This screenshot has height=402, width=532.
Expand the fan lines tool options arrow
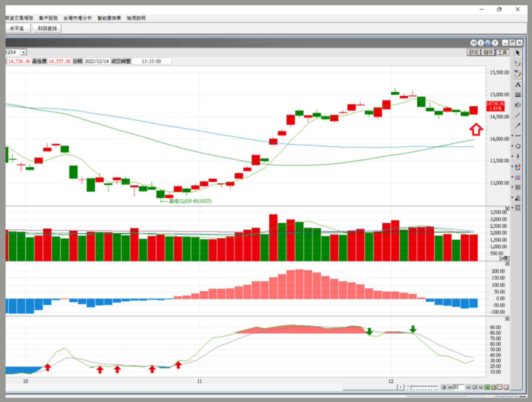click(x=512, y=198)
